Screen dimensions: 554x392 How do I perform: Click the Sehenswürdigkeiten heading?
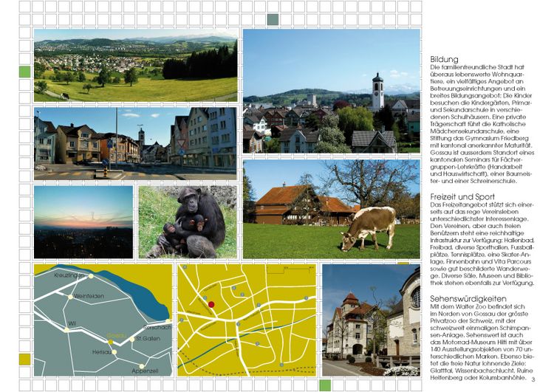click(468, 299)
